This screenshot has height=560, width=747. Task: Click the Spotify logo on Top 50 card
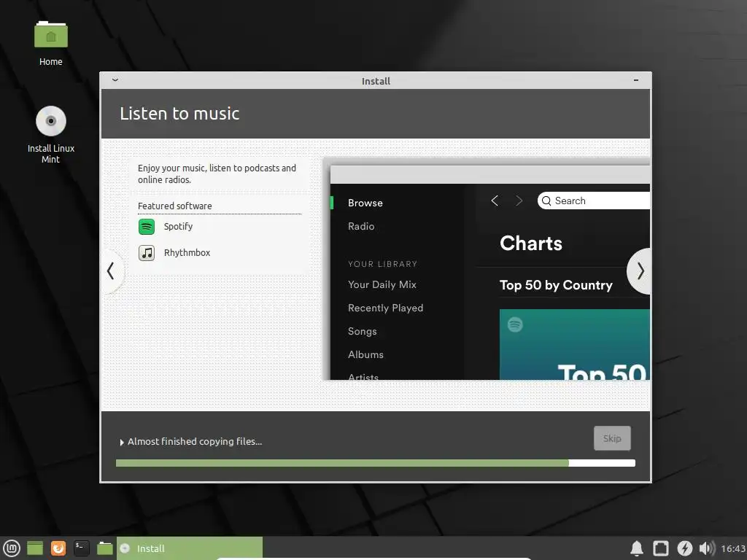(x=515, y=324)
